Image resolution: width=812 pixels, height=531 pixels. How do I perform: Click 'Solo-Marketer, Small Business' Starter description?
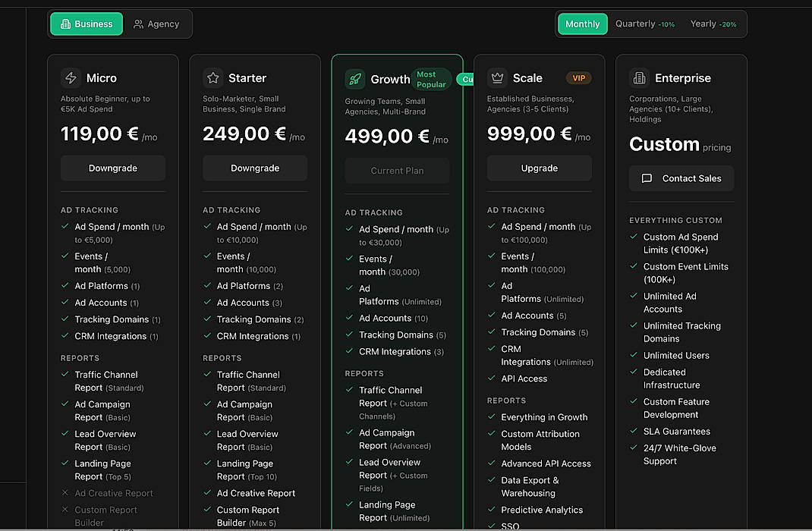244,104
